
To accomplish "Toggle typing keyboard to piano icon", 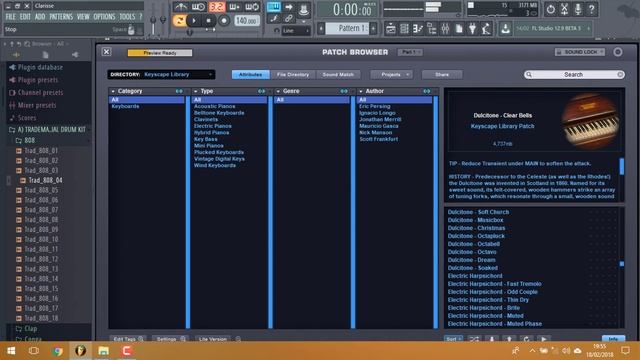I will pyautogui.click(x=274, y=7).
